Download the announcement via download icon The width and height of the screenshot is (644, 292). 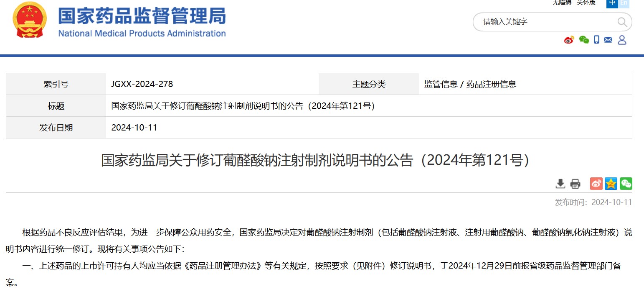point(560,184)
